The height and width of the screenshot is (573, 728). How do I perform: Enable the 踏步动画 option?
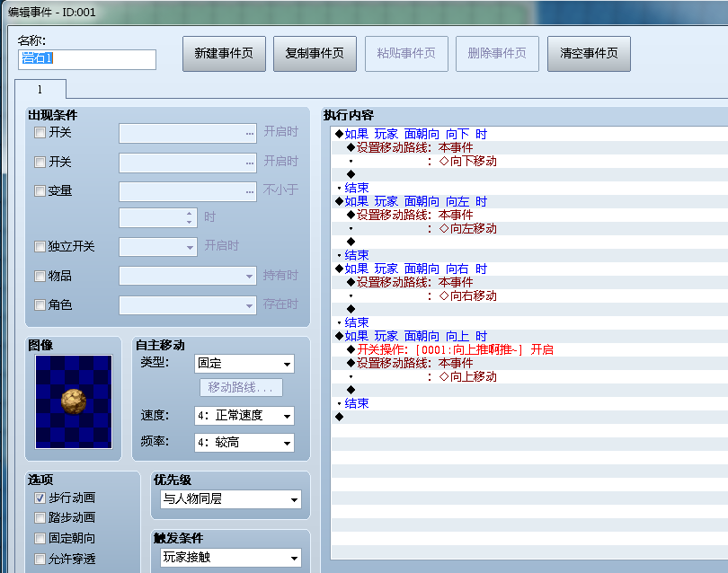40,518
